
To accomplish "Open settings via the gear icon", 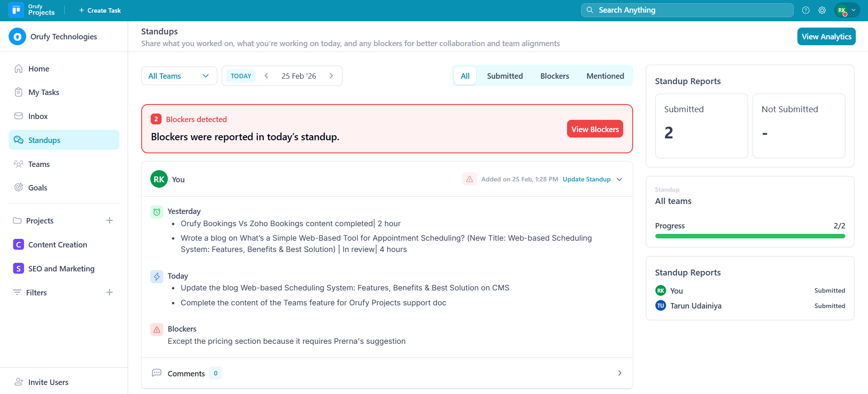I will click(822, 10).
